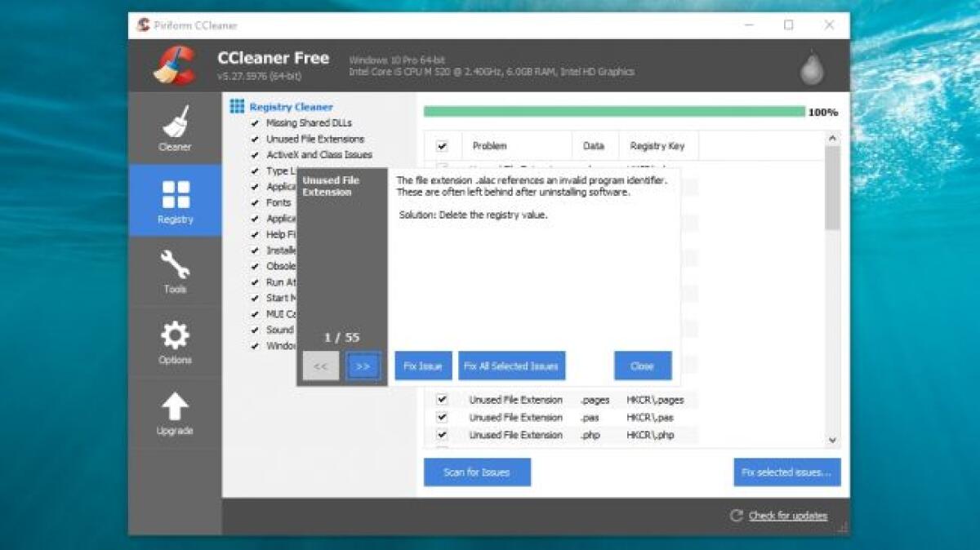980x550 pixels.
Task: Click the blue Registry Cleaner grid icon
Action: [x=238, y=106]
